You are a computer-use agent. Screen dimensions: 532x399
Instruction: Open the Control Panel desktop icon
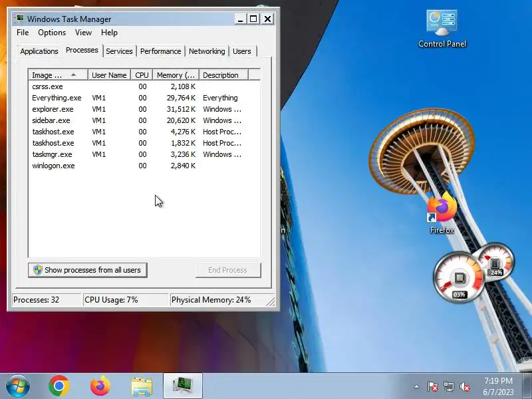pos(442,29)
